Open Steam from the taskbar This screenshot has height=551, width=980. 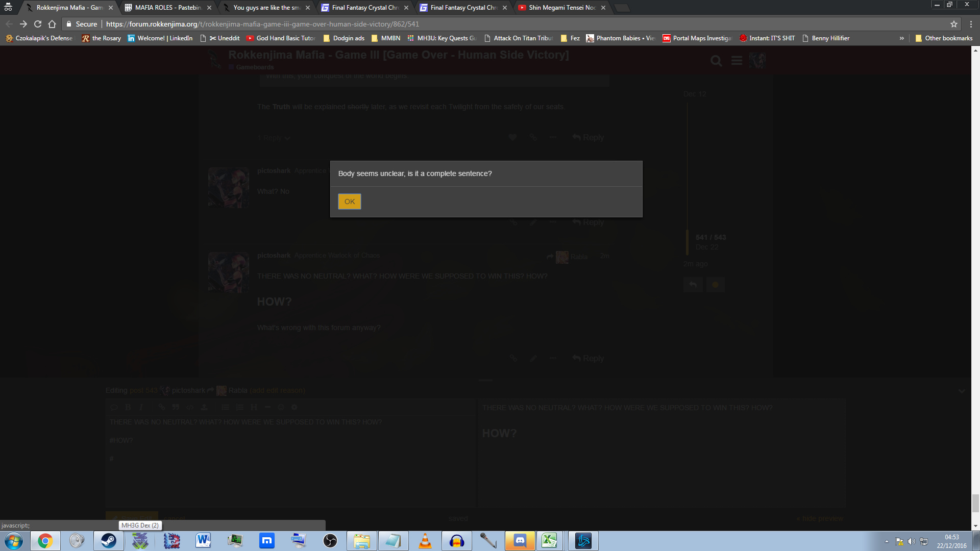pos(108,541)
